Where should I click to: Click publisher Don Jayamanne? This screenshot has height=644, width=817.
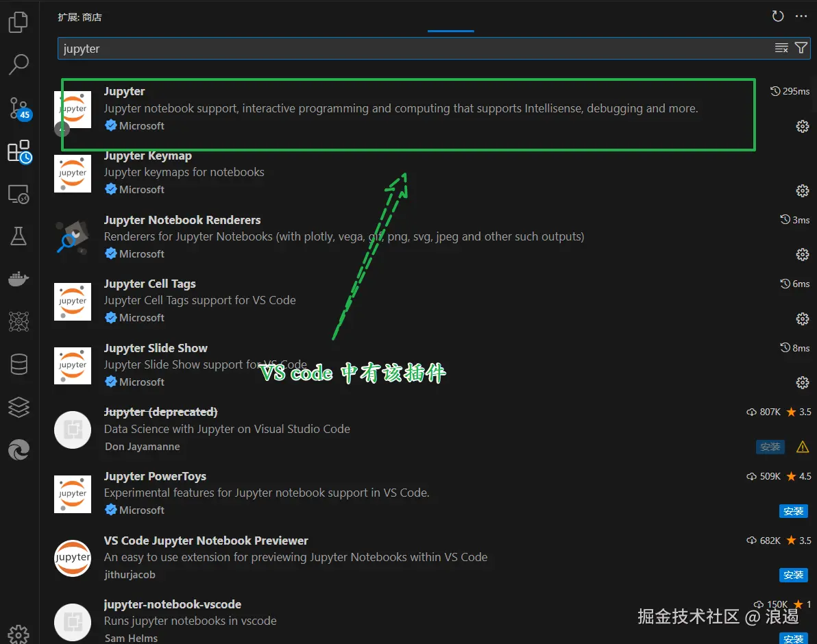coord(143,447)
